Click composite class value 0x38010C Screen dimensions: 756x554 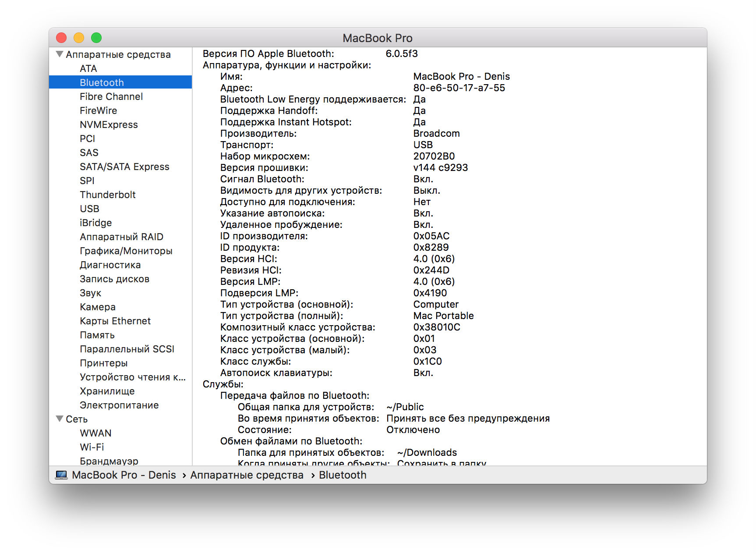point(437,327)
